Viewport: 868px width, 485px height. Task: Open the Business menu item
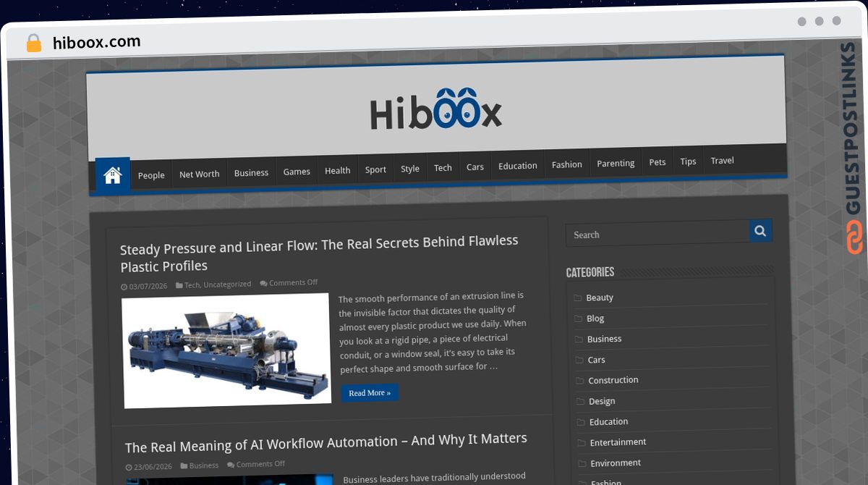click(251, 172)
